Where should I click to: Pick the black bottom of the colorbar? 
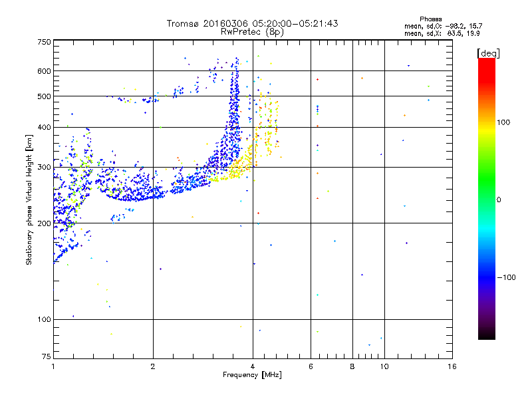click(x=486, y=336)
